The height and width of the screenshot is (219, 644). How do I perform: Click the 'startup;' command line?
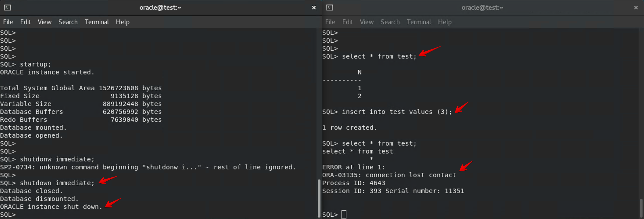click(25, 64)
